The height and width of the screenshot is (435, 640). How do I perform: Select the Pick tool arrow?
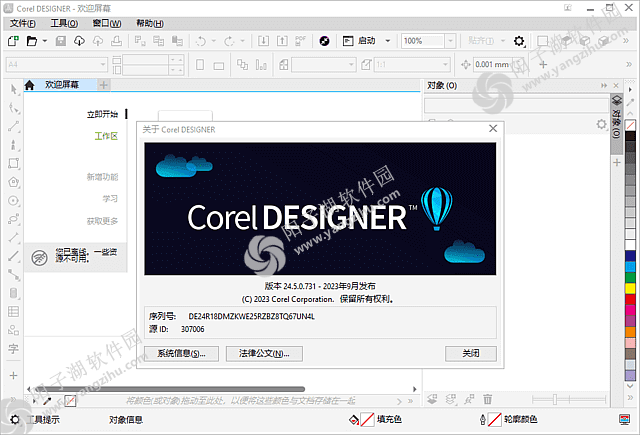13,89
